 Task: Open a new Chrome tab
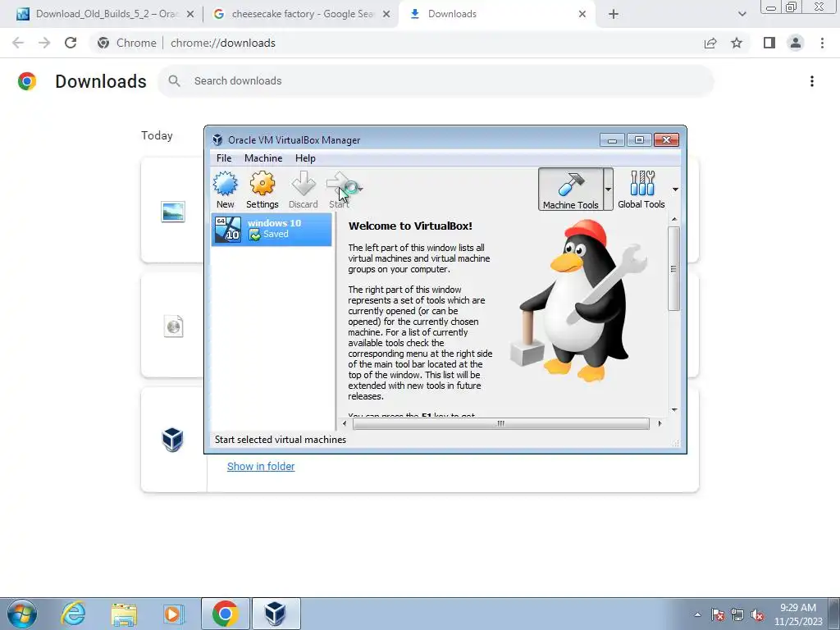614,14
